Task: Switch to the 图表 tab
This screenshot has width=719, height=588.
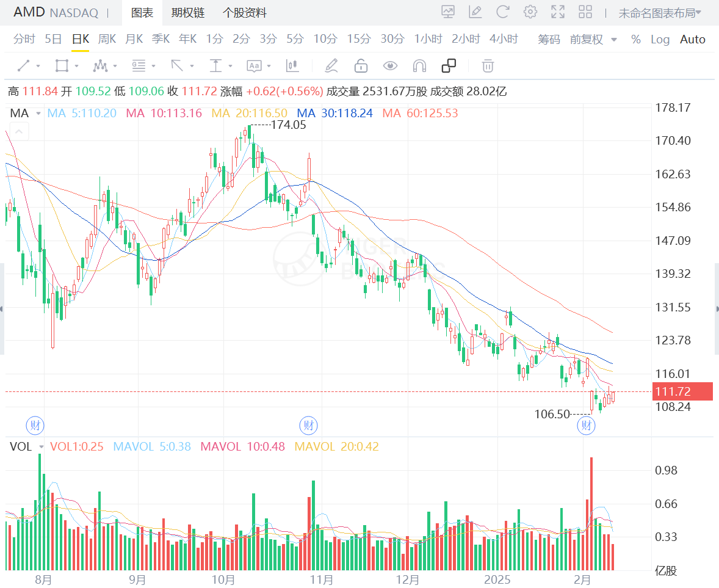Action: (142, 13)
